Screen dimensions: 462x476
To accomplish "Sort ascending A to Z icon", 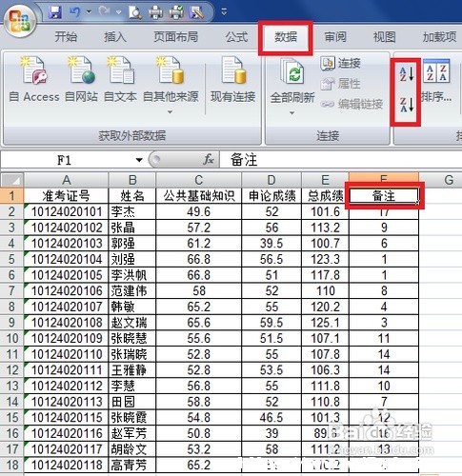I will pos(406,74).
